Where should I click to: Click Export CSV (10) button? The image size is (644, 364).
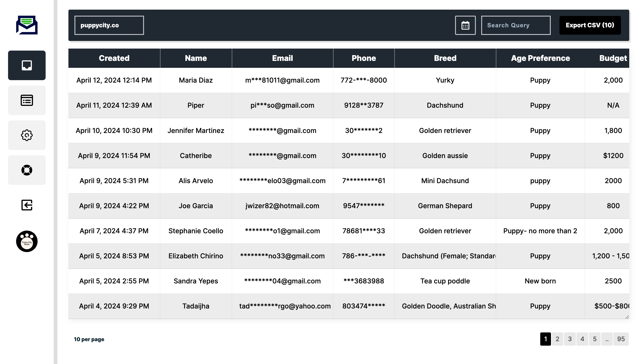[590, 25]
